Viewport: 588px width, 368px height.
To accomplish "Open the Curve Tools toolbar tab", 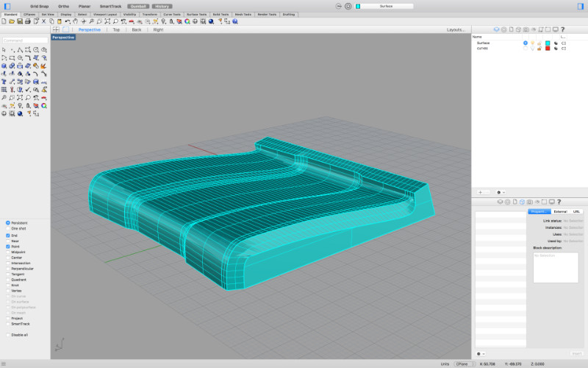I will (172, 14).
